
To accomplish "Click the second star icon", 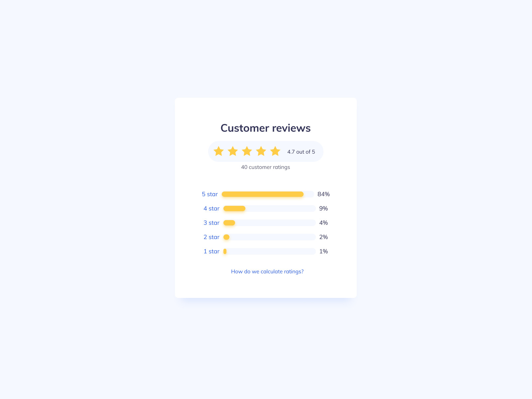I will tap(233, 151).
